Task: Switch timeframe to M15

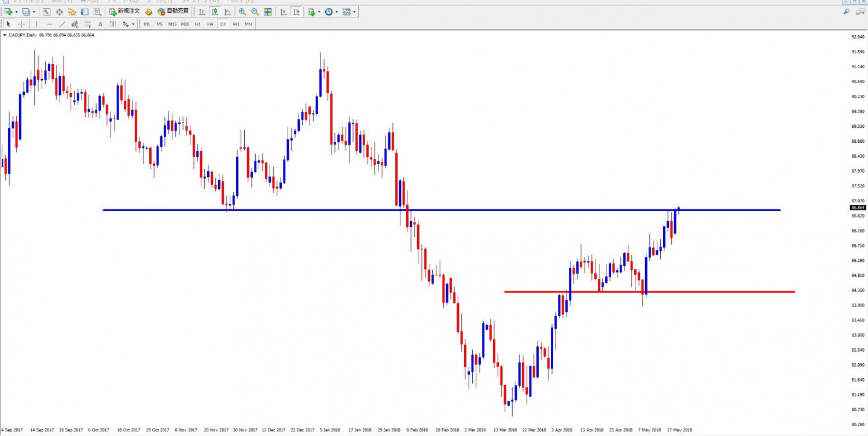Action: coord(172,24)
